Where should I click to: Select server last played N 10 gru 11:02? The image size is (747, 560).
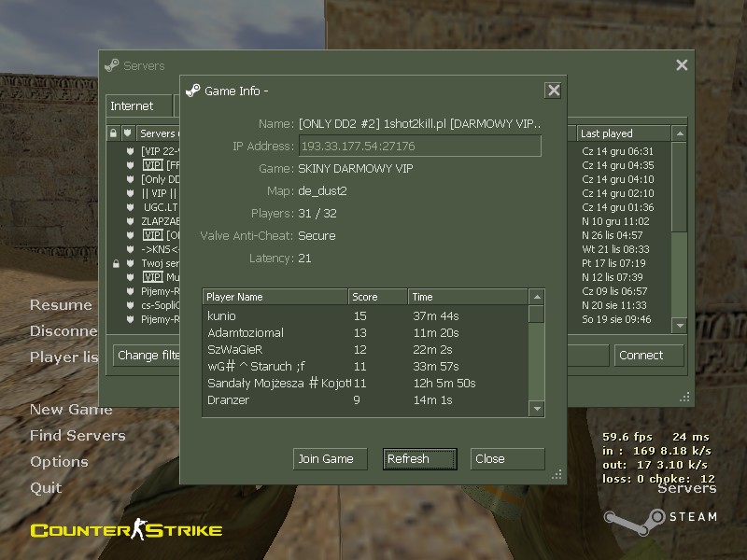click(x=615, y=221)
